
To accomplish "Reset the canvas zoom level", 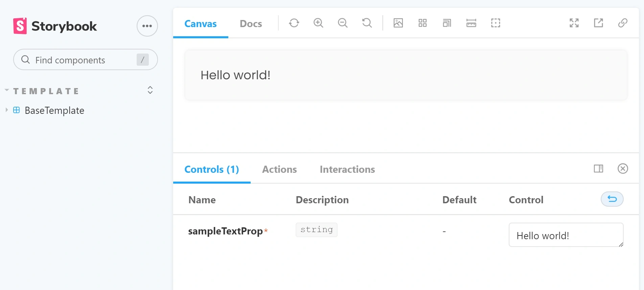I will coord(367,23).
